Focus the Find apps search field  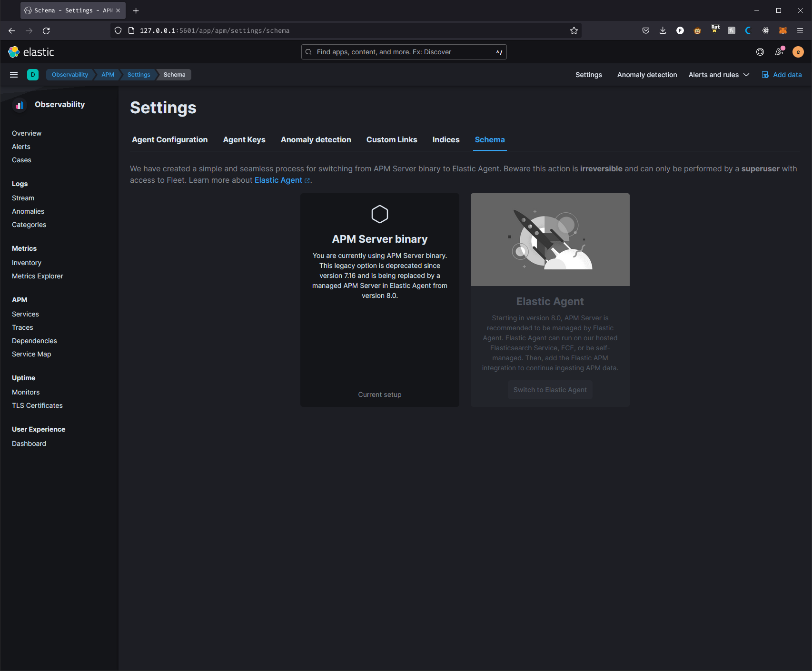pyautogui.click(x=404, y=52)
